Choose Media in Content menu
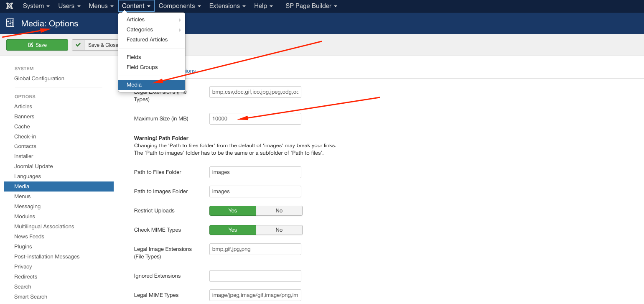Image resolution: width=644 pixels, height=304 pixels. pos(134,85)
